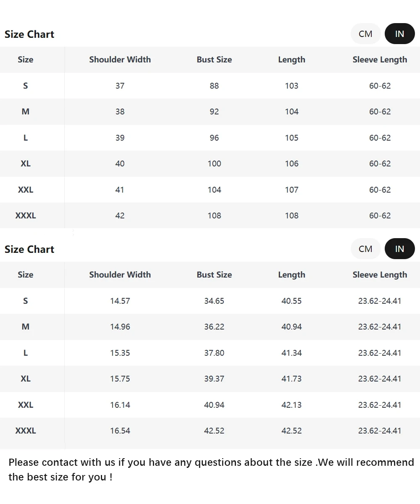
Task: Select IN units on the second size chart
Action: (399, 249)
